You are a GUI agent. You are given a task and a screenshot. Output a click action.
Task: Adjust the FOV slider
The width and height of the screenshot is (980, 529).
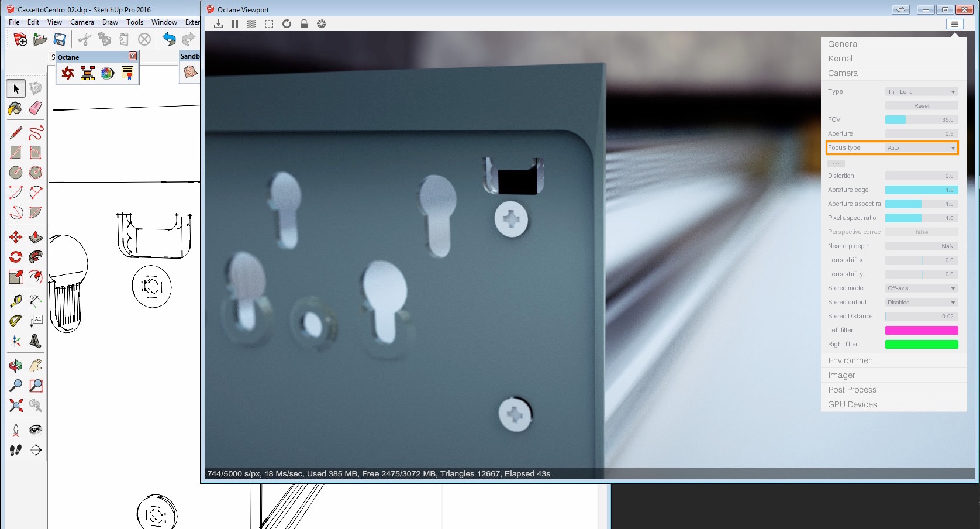(x=922, y=120)
